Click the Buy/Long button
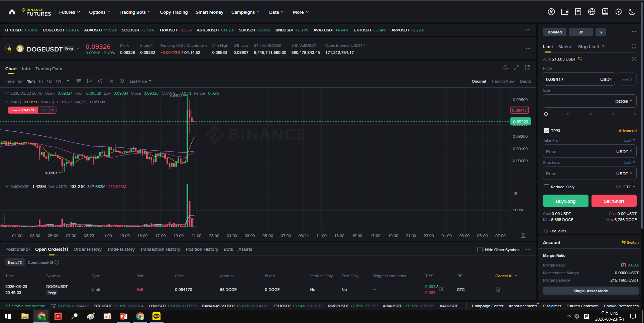The image size is (644, 323). [x=566, y=201]
